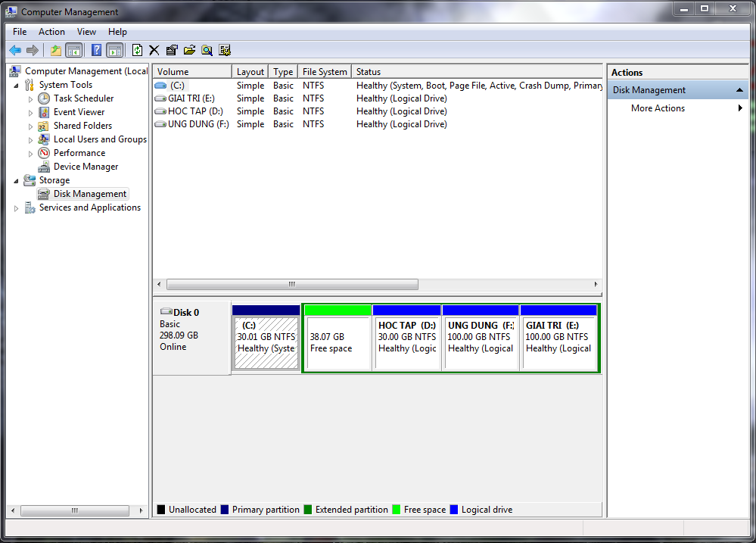The width and height of the screenshot is (756, 543).
Task: Open More Actions submenu in Actions pane
Action: click(x=658, y=108)
